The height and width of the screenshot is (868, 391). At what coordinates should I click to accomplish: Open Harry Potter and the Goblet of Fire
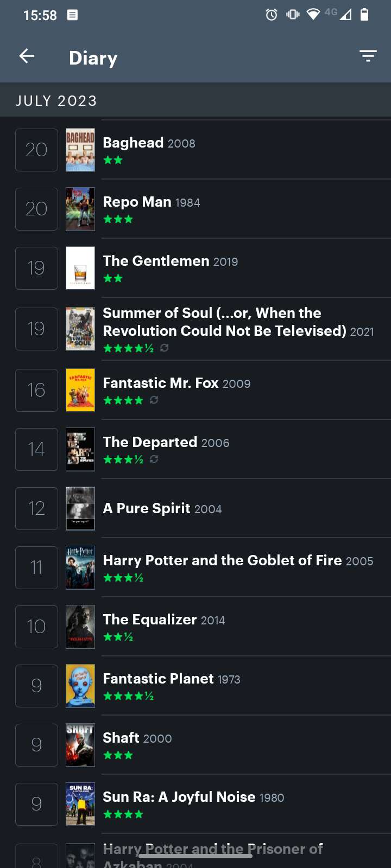222,560
